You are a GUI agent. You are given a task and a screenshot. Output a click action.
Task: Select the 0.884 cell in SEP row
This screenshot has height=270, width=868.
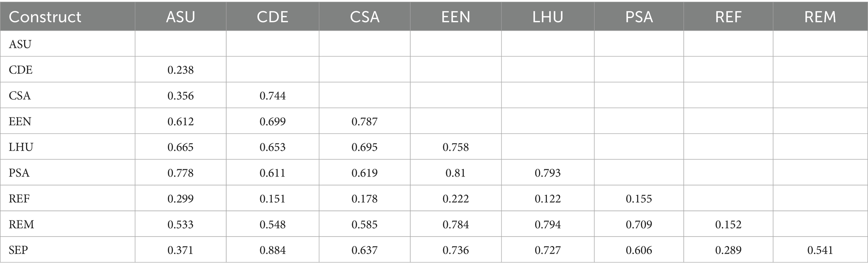272,250
